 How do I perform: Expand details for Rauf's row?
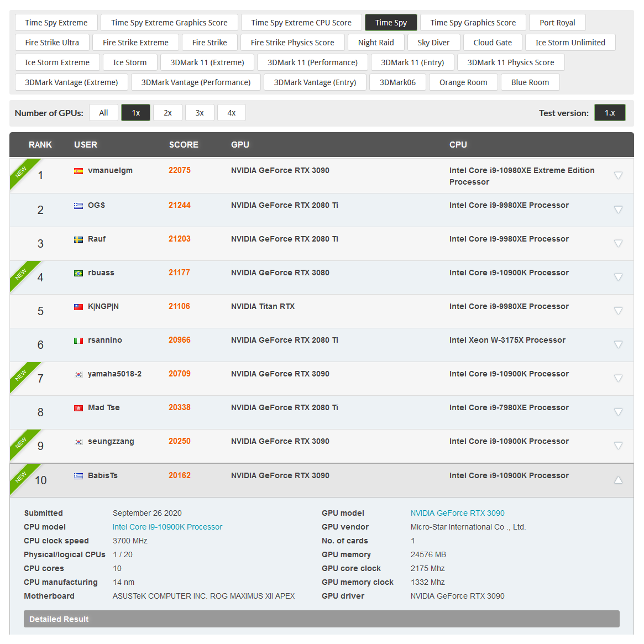pyautogui.click(x=618, y=243)
